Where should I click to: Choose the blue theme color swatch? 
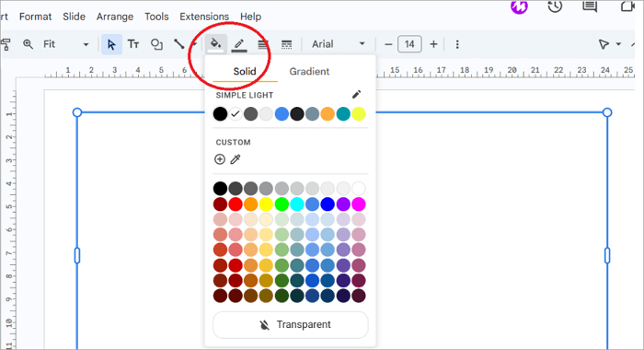[282, 114]
